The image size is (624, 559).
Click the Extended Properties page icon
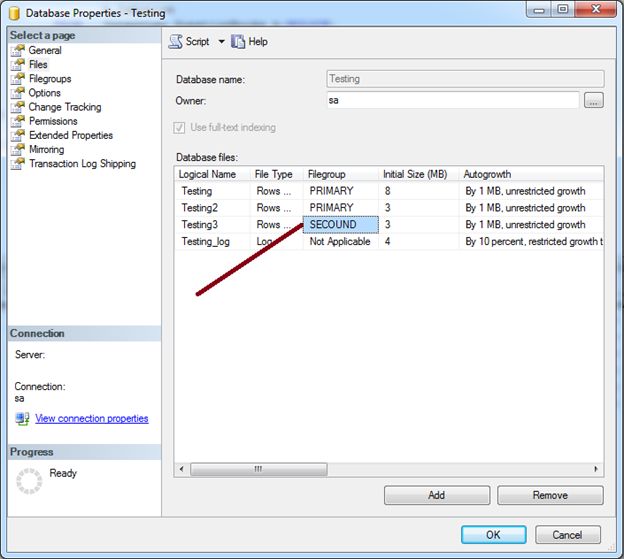(x=18, y=135)
